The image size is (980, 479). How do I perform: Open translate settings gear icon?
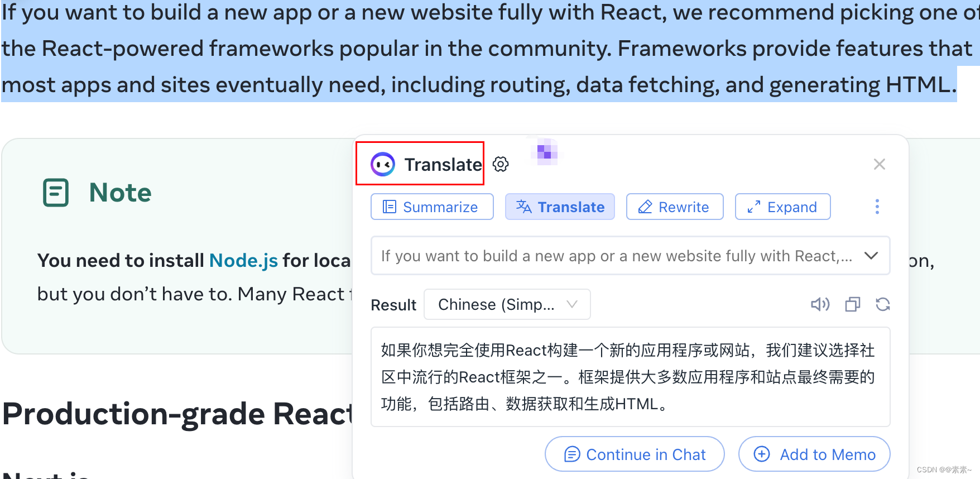(501, 164)
